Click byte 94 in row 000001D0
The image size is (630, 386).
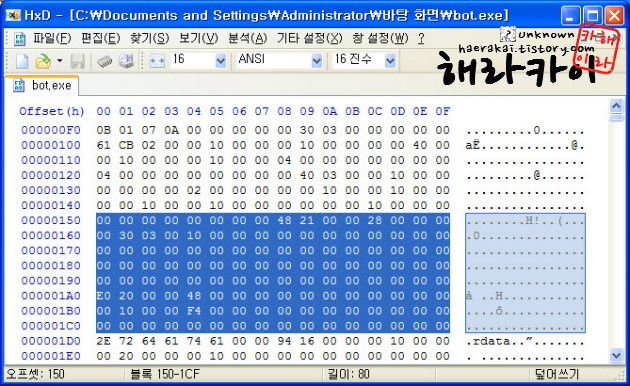284,341
